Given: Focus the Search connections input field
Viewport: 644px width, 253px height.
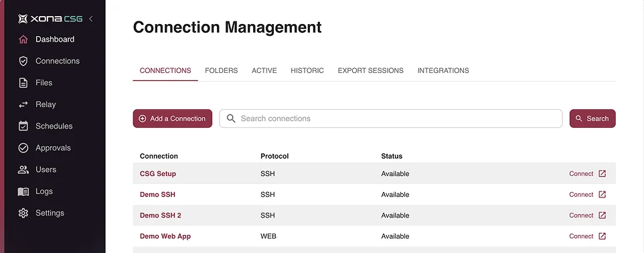Looking at the screenshot, I should (390, 118).
